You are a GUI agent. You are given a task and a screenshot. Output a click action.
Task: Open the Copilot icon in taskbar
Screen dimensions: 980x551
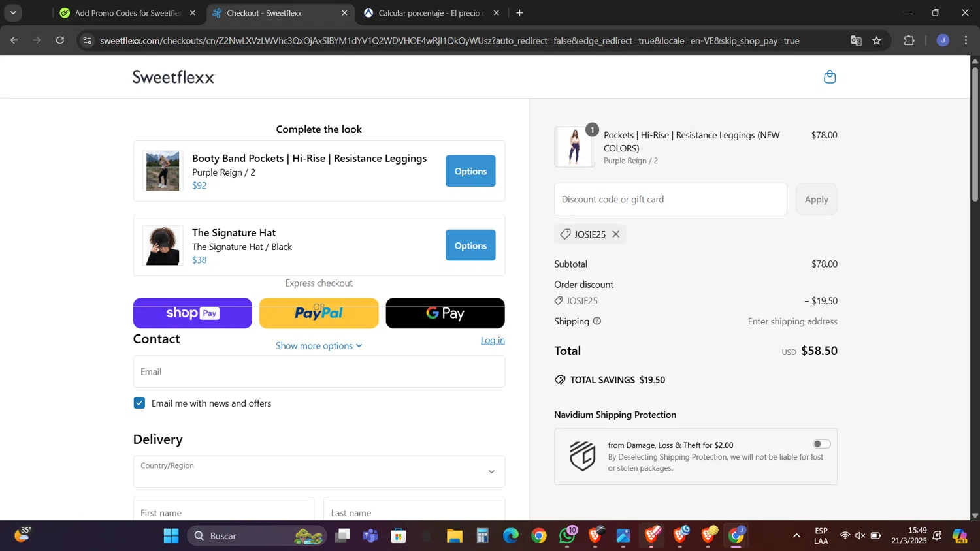[960, 536]
